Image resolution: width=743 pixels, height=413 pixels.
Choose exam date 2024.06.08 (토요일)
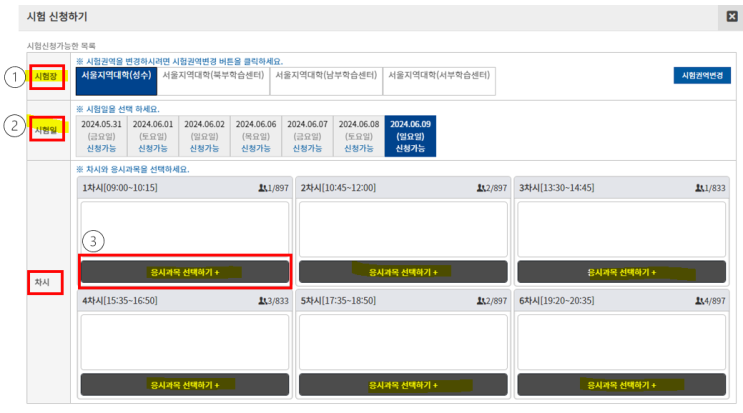tap(359, 136)
